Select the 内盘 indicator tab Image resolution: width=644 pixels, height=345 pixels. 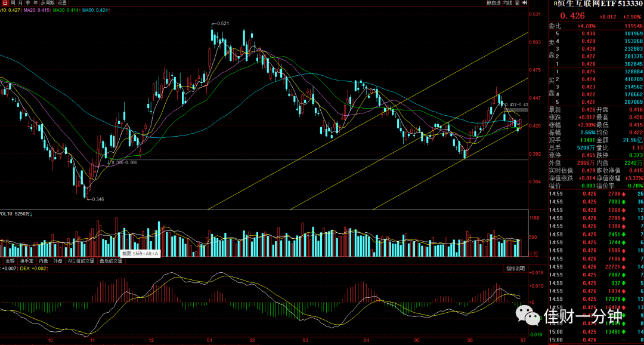[x=44, y=261]
